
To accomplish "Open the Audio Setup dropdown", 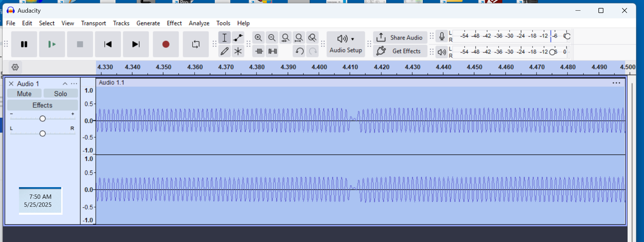I will pos(346,44).
